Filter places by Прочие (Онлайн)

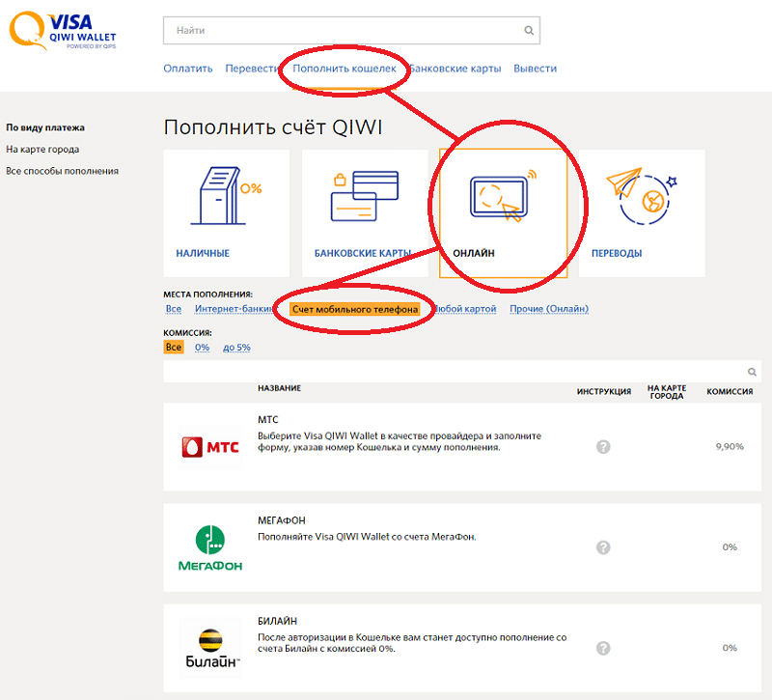pos(549,309)
